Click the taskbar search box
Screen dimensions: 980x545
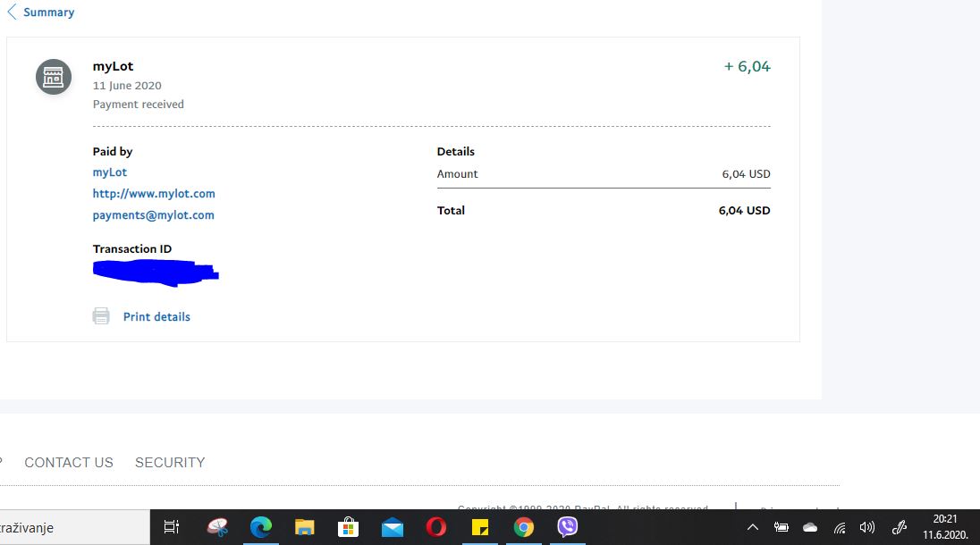[75, 527]
